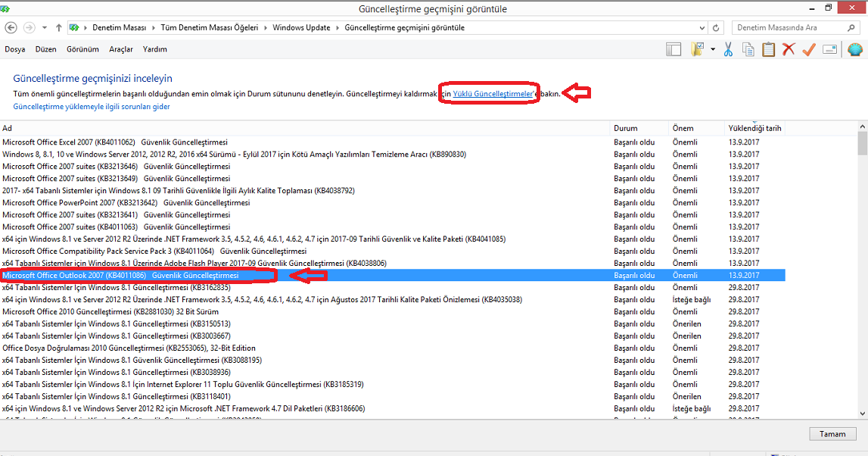Viewport: 868px width, 456px height.
Task: Open the recent locations dropdown arrow
Action: 45,28
